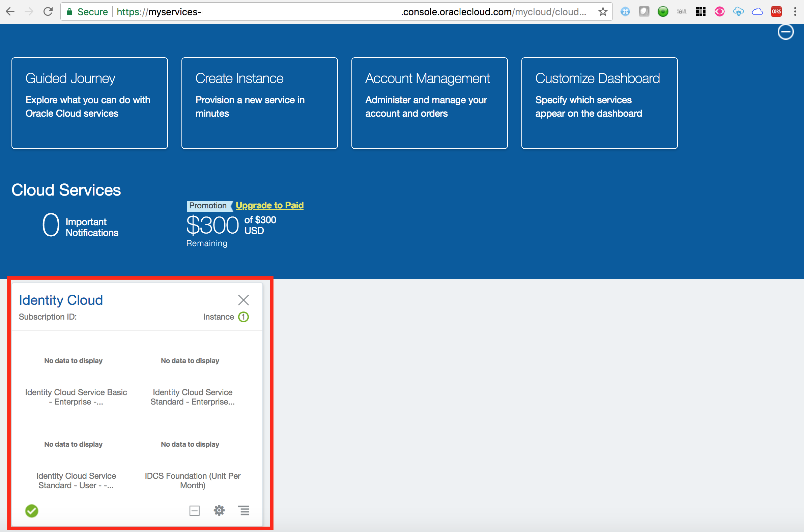Toggle the red CORS extension

click(776, 12)
